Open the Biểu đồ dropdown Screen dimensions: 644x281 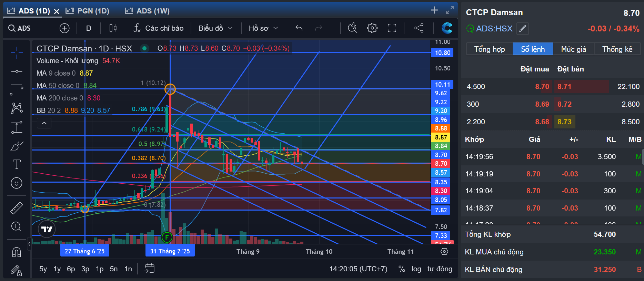[x=215, y=28]
